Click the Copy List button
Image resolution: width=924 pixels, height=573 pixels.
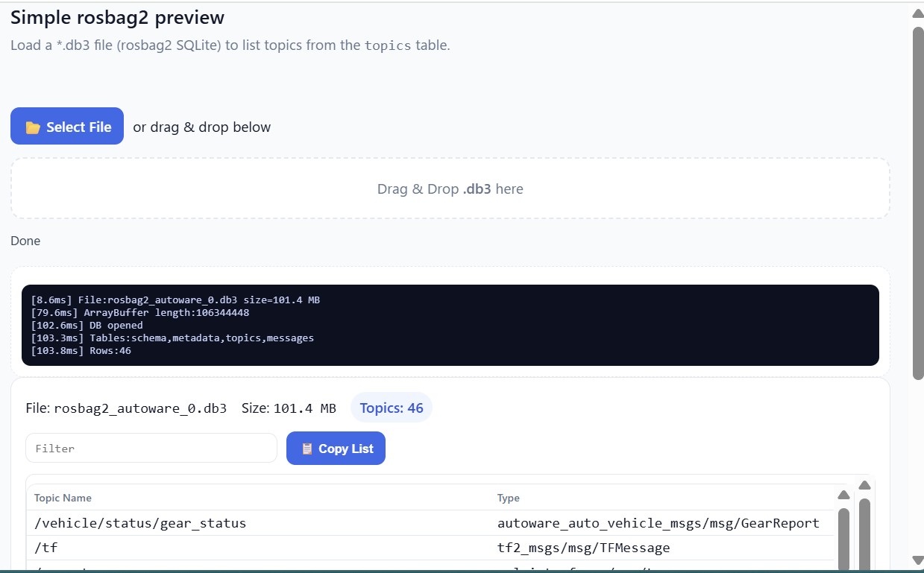pyautogui.click(x=336, y=449)
